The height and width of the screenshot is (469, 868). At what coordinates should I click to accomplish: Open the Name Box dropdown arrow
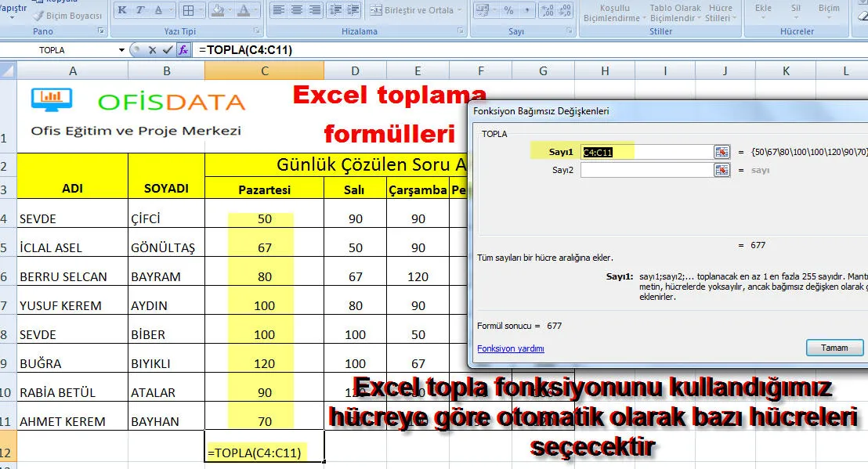pos(121,50)
